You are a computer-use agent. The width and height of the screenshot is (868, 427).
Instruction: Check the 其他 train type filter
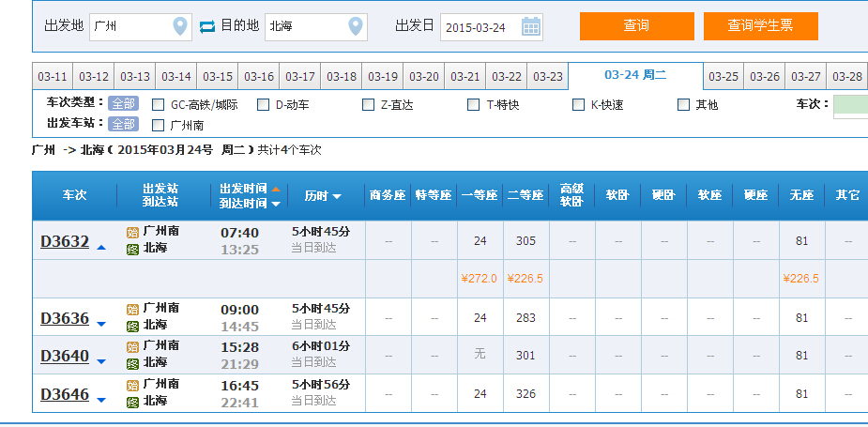point(684,105)
